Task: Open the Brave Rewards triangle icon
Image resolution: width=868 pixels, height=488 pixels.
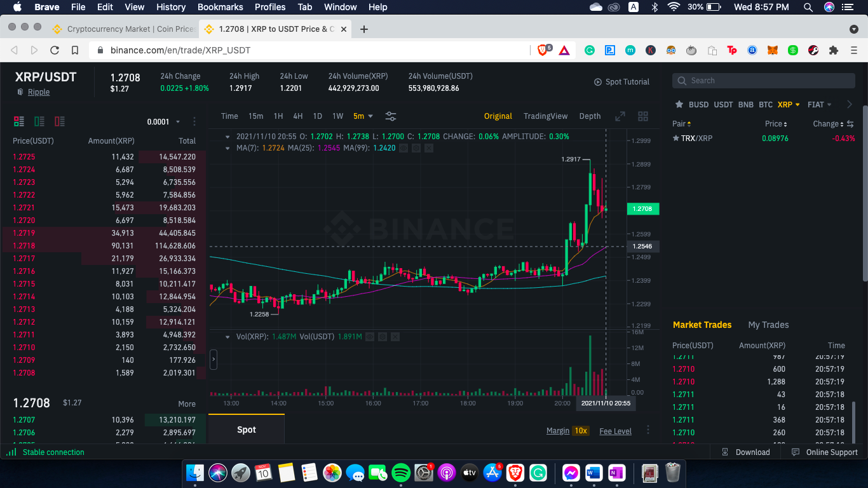Action: click(564, 50)
